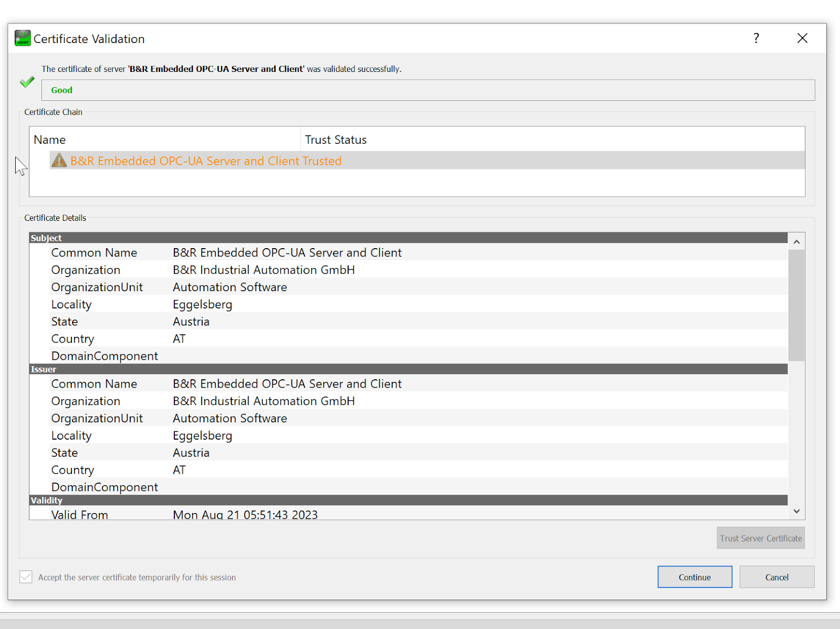Click the green validation checkmark icon

[27, 82]
